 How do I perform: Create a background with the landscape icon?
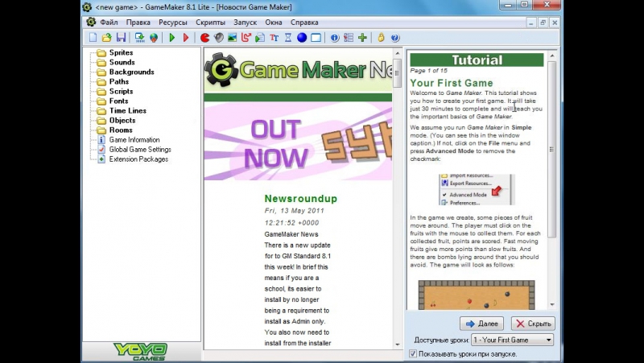(233, 38)
